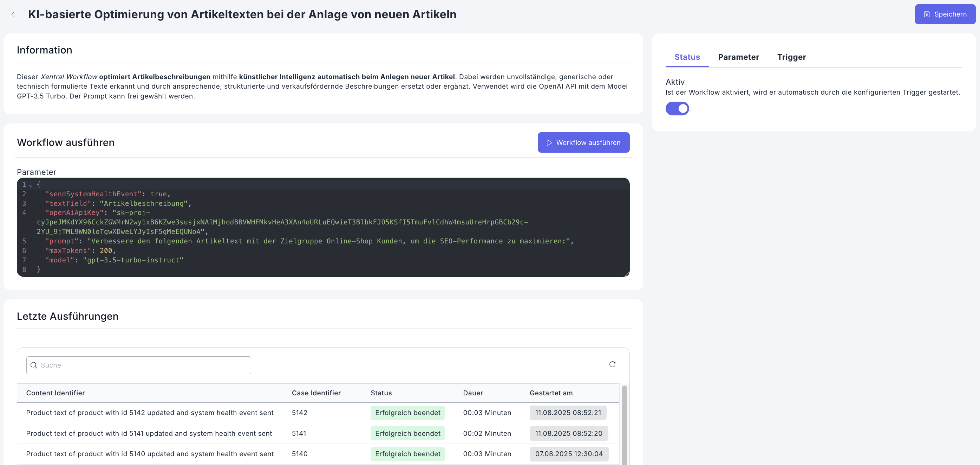The height and width of the screenshot is (465, 980).
Task: Click into the Suche input field
Action: (x=145, y=365)
